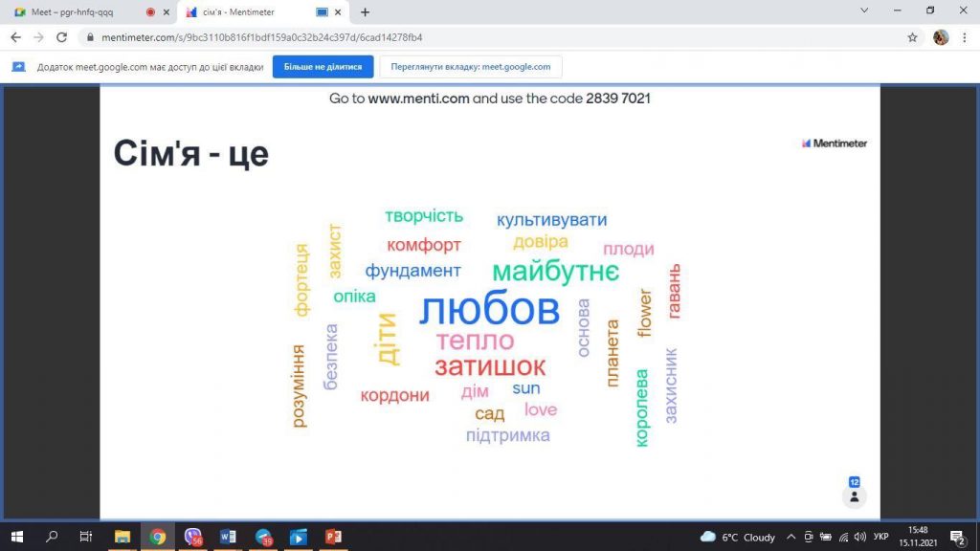Click the Більше не ділитися button
The height and width of the screenshot is (551, 980).
pyautogui.click(x=323, y=67)
